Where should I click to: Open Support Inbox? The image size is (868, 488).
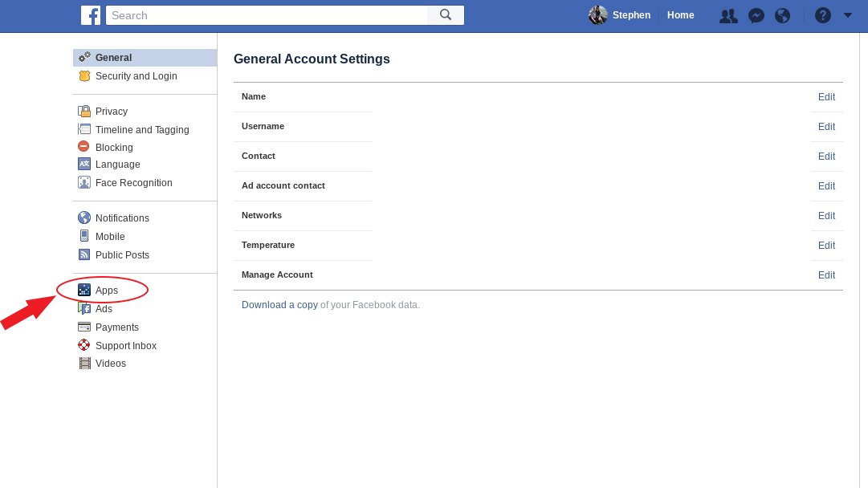click(125, 346)
